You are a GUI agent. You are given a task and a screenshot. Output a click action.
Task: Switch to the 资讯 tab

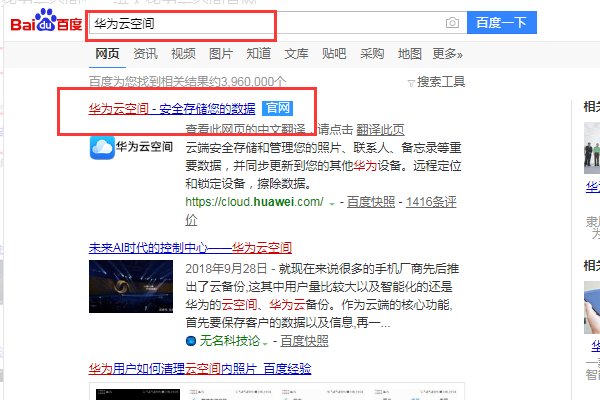[x=145, y=54]
